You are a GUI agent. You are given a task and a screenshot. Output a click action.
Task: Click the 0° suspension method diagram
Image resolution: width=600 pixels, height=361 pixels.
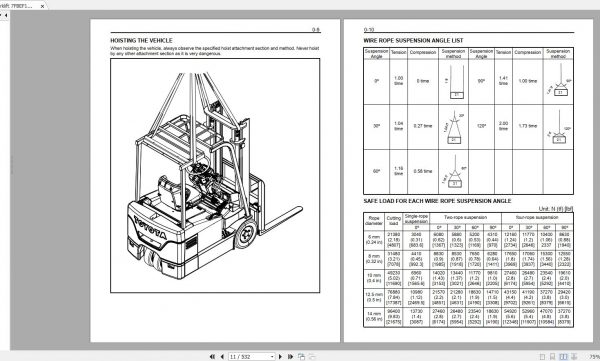[454, 82]
